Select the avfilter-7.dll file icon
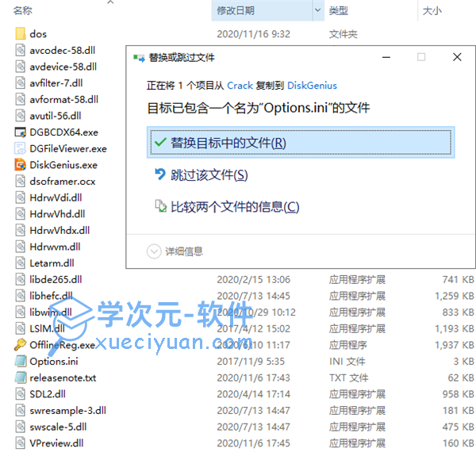 pyautogui.click(x=21, y=82)
